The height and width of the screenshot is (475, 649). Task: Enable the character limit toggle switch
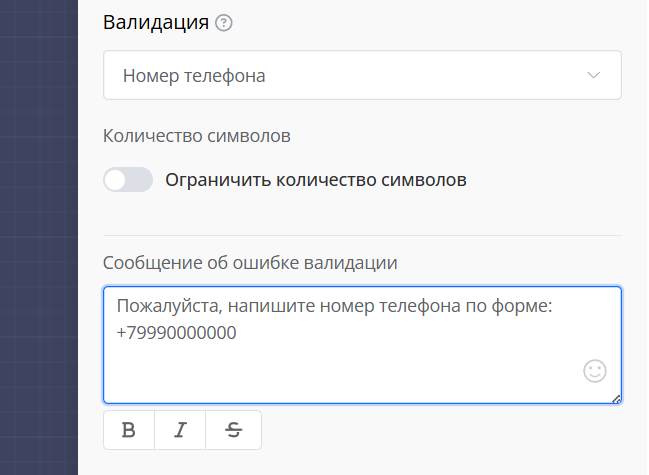pos(128,180)
